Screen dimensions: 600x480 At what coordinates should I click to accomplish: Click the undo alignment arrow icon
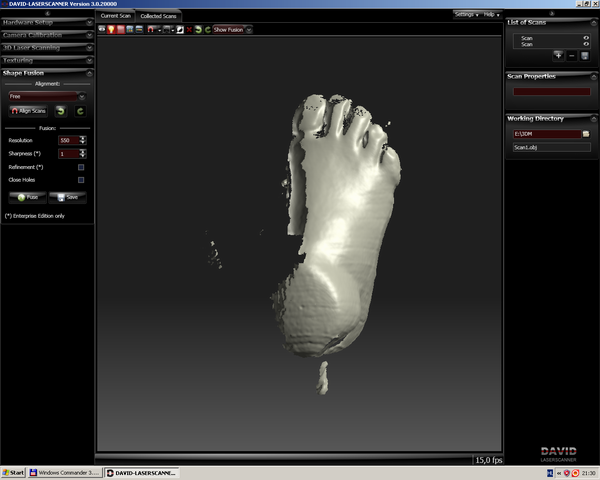[x=60, y=111]
